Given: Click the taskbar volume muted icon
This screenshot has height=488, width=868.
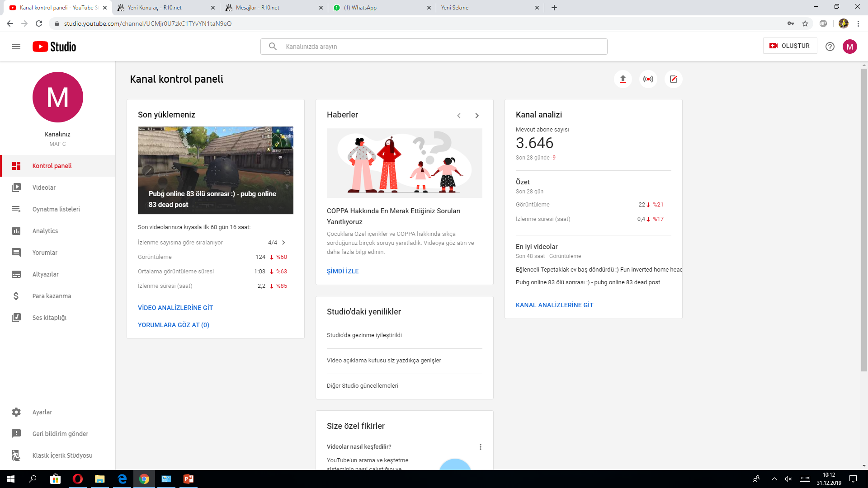Looking at the screenshot, I should click(x=788, y=479).
